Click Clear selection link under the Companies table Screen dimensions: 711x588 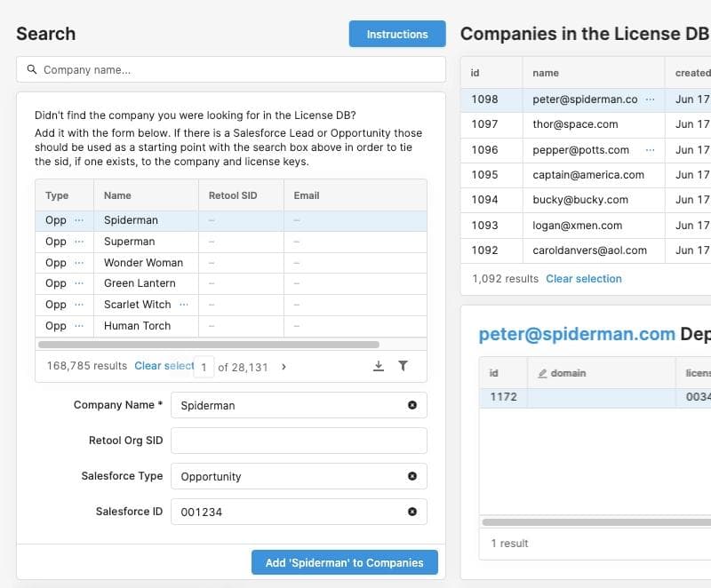[583, 279]
